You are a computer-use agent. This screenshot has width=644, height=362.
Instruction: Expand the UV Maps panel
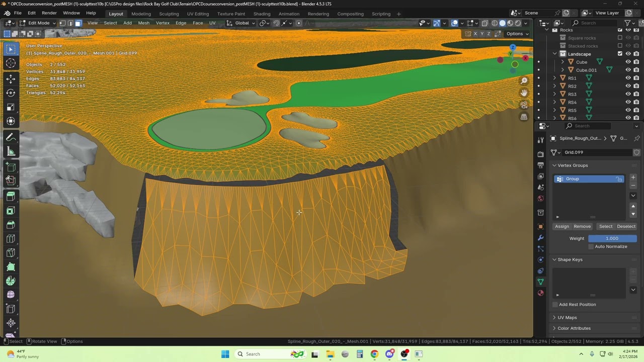pyautogui.click(x=567, y=318)
